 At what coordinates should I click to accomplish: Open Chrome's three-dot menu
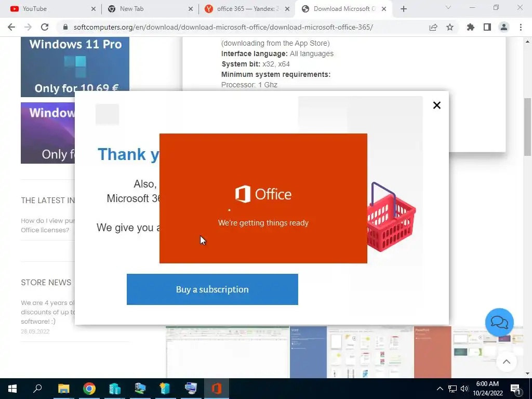pos(521,27)
